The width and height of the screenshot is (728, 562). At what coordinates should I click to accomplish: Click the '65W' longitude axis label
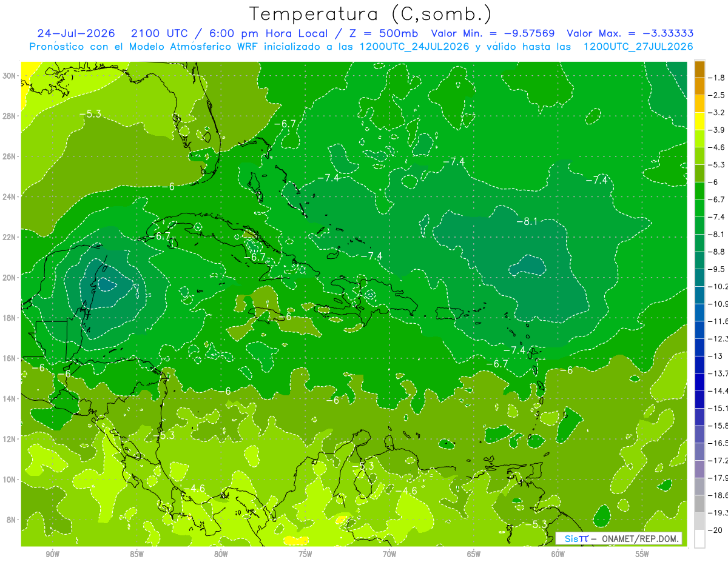tap(474, 554)
